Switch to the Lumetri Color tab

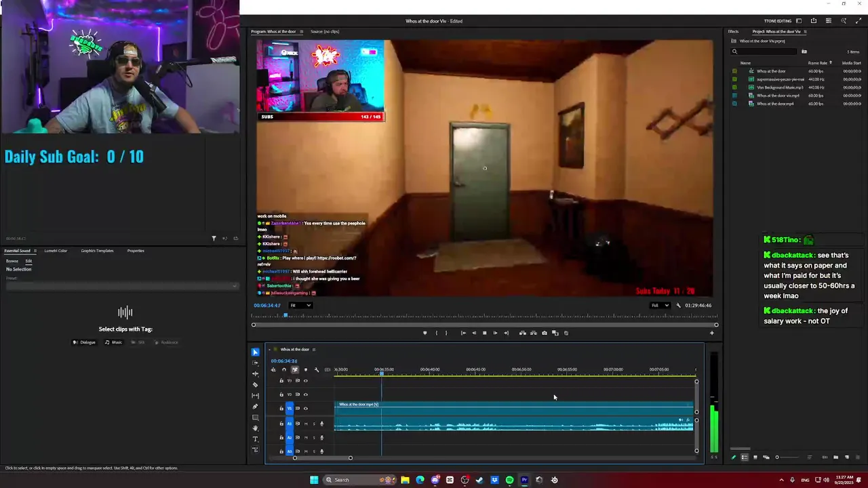[56, 251]
